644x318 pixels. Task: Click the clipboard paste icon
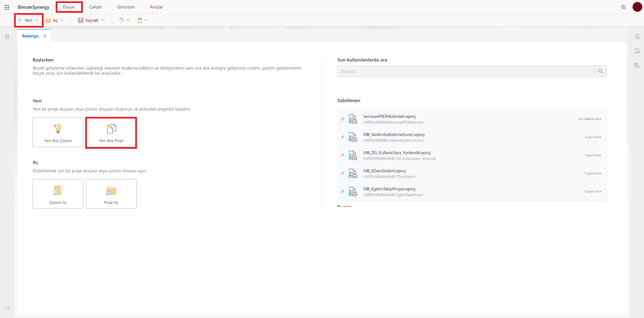140,20
